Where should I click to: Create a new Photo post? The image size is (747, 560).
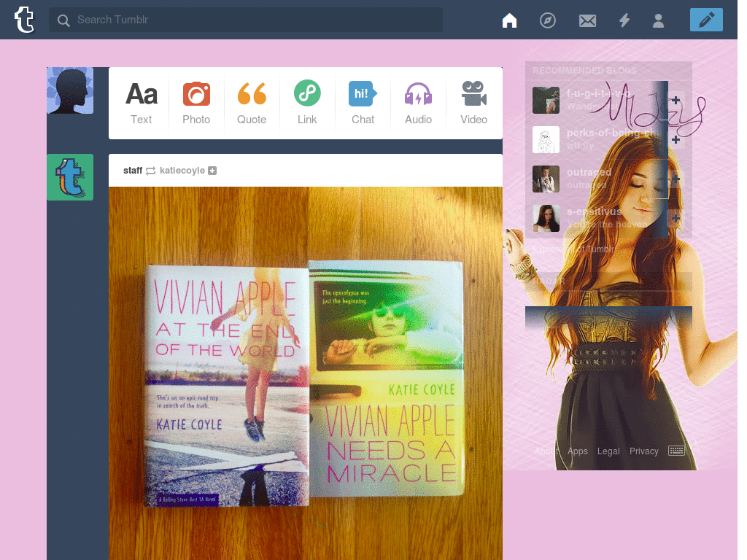(x=196, y=103)
